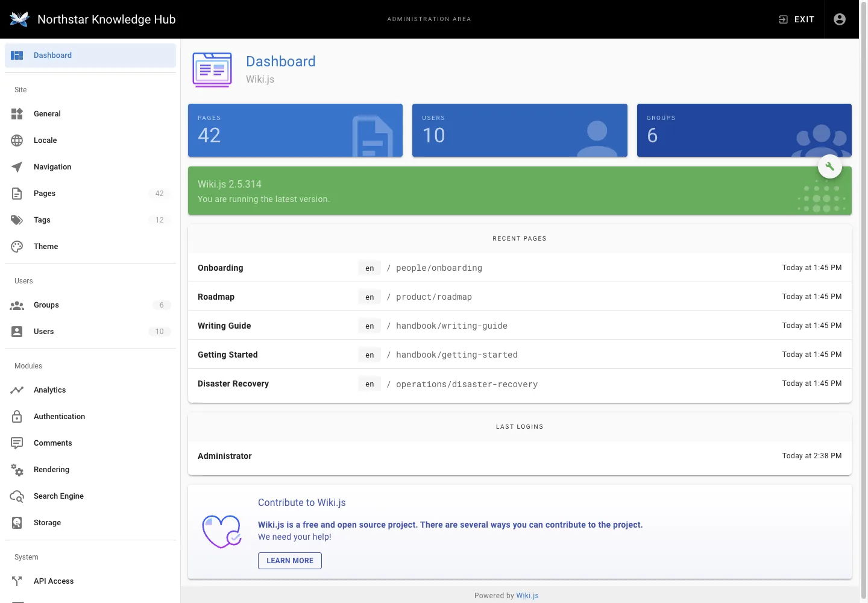Open the Locale settings
Image resolution: width=868 pixels, height=603 pixels.
tap(90, 140)
